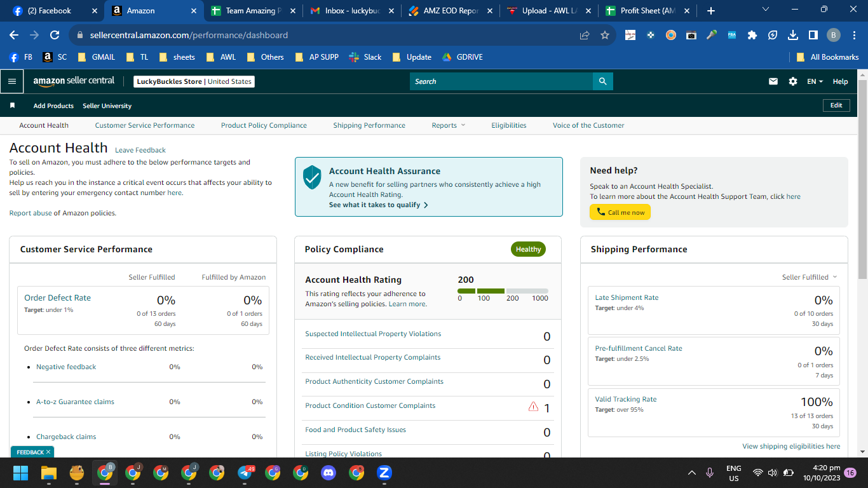Open View shipping eligibilities here link
This screenshot has width=868, height=488.
pyautogui.click(x=791, y=446)
